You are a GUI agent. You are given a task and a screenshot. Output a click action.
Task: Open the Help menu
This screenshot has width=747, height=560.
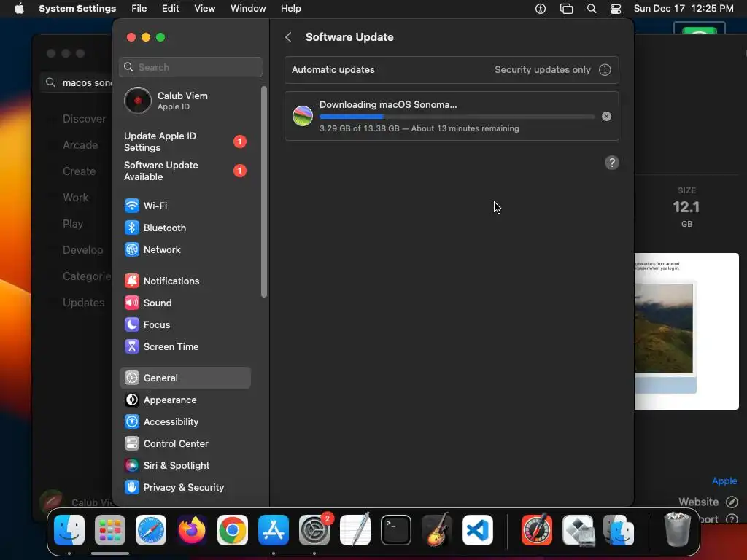[290, 9]
